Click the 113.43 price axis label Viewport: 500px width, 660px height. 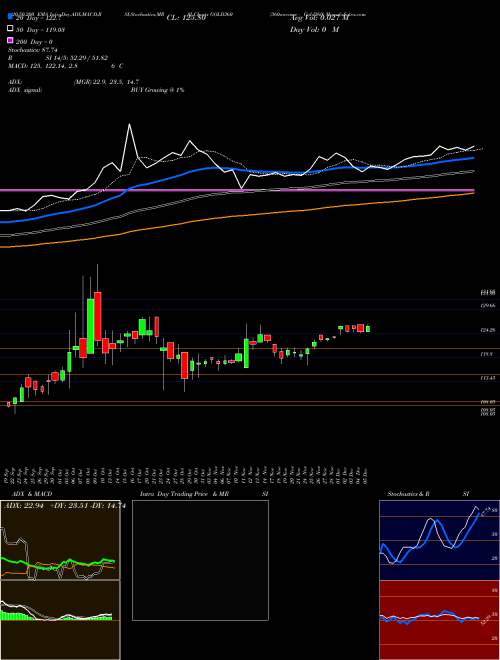(x=487, y=378)
